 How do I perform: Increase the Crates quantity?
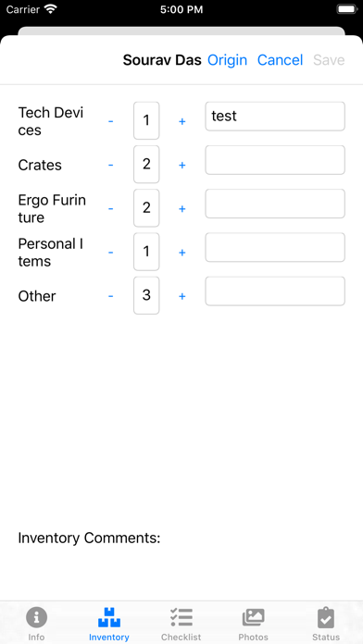[182, 165]
